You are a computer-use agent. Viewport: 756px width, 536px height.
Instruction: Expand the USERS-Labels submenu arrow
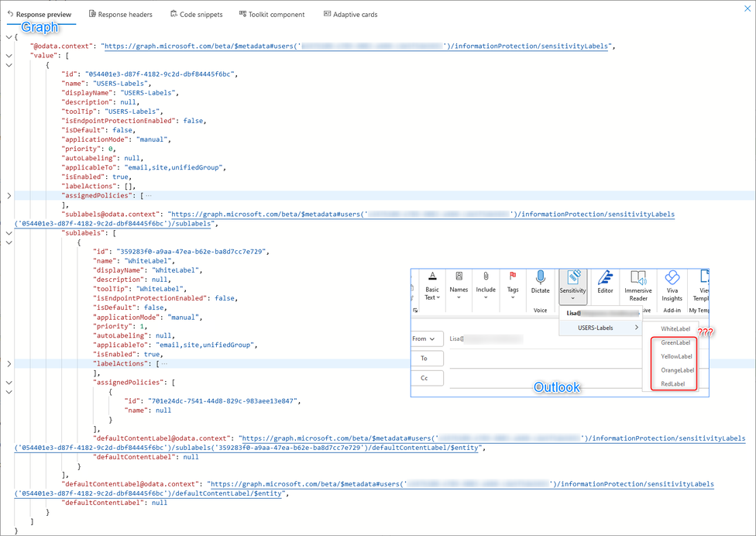637,328
